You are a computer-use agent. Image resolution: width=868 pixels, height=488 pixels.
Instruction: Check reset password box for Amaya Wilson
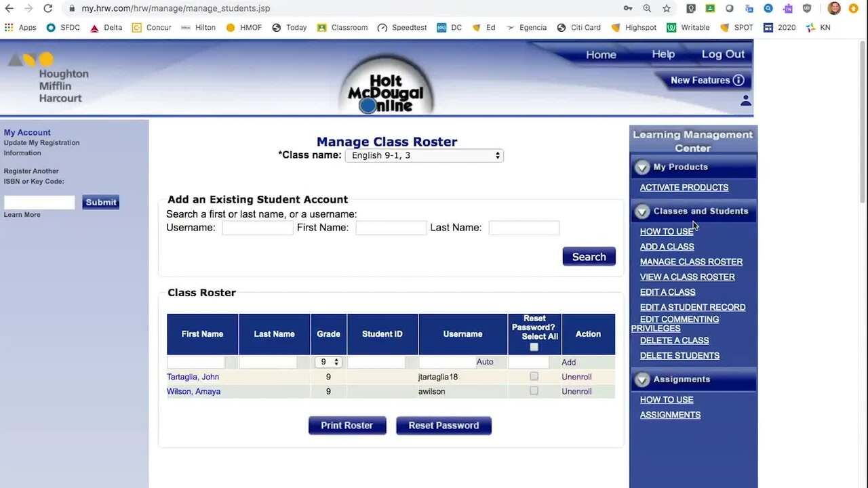pos(534,391)
